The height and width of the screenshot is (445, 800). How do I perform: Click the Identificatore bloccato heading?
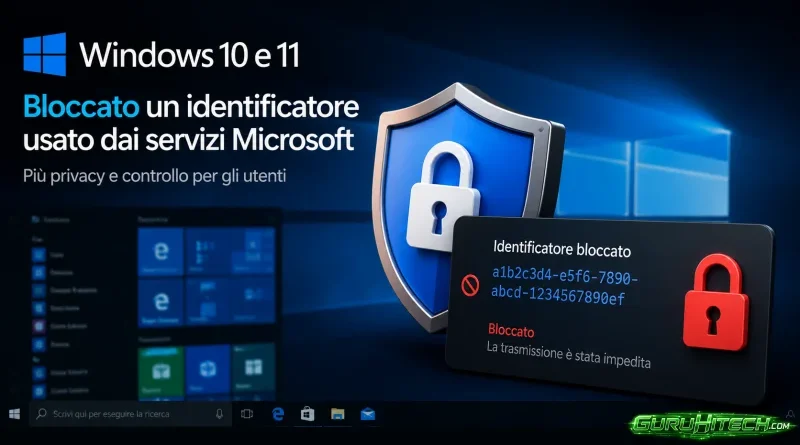coord(562,249)
